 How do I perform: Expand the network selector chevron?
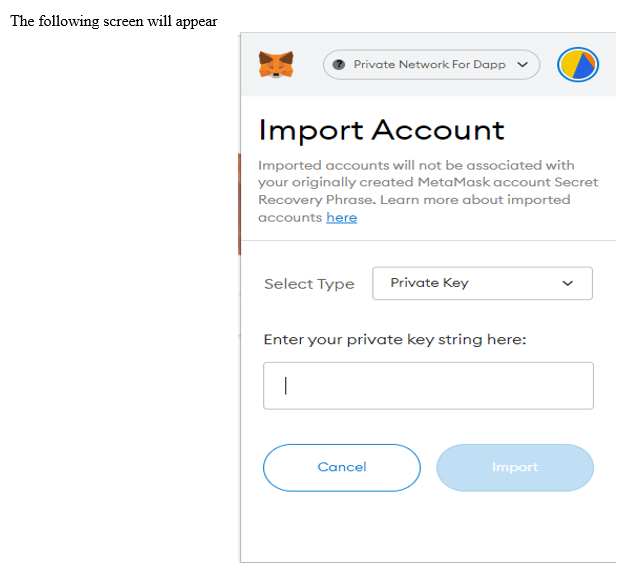[522, 65]
